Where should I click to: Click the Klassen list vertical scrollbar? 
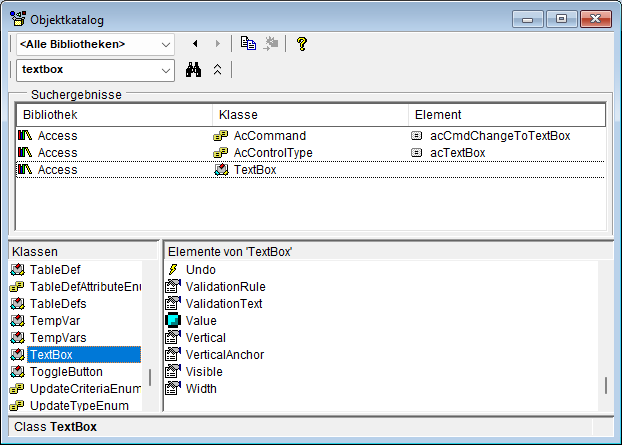[150, 377]
